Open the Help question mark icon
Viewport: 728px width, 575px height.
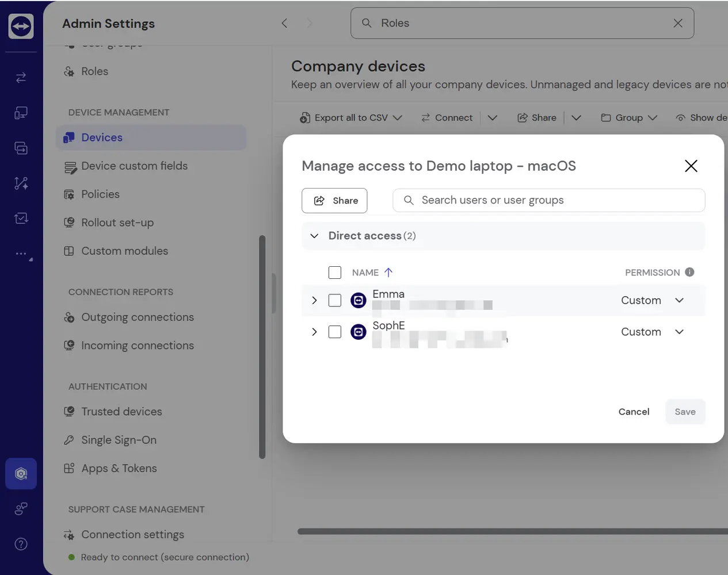click(21, 544)
